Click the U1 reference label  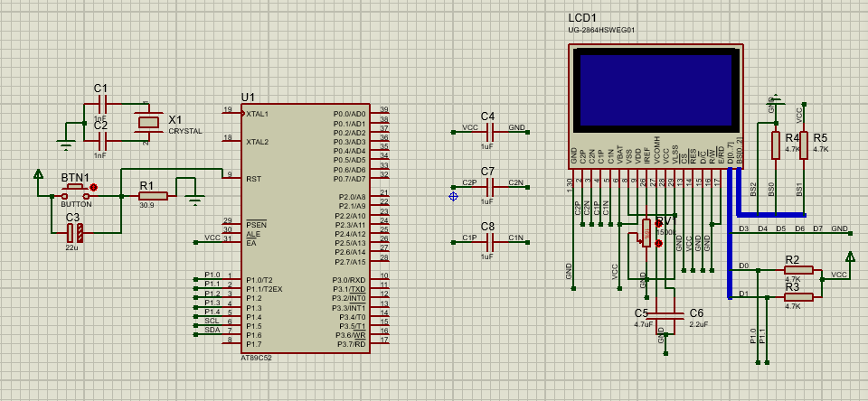click(248, 98)
